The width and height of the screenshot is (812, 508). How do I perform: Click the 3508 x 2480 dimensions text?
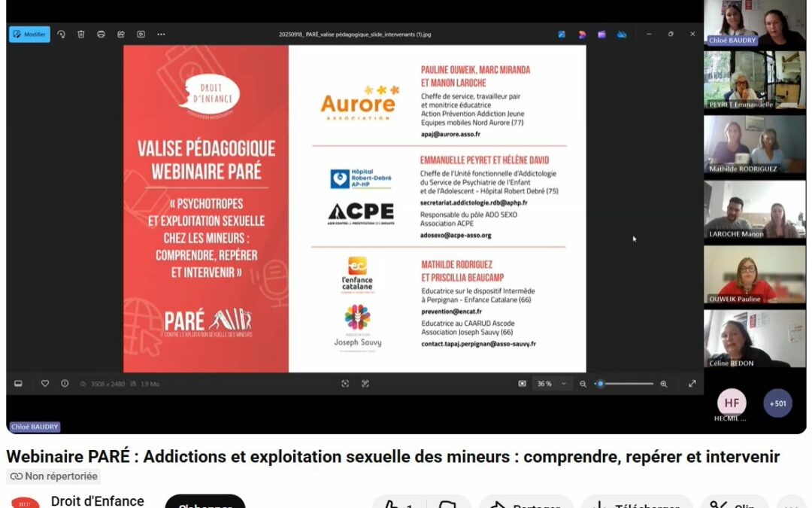pos(108,384)
